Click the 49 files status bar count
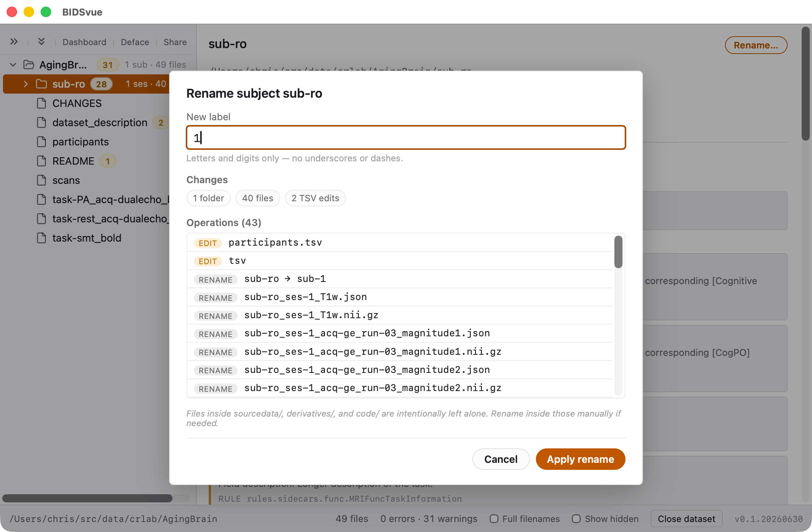 (x=352, y=519)
